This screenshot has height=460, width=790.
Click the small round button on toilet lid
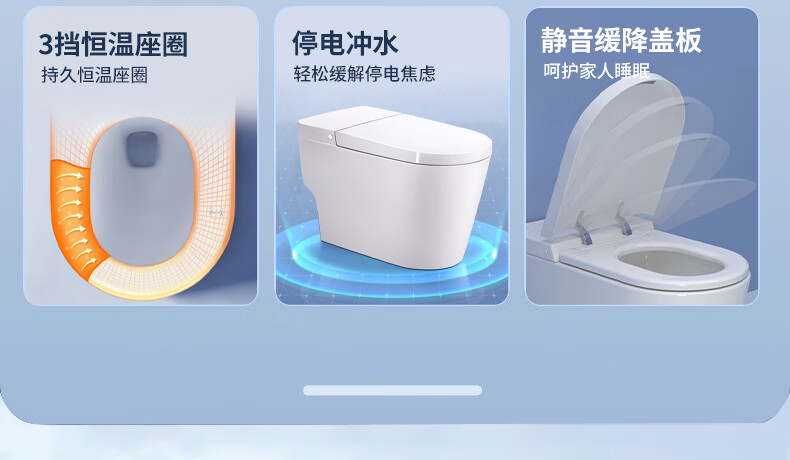[331, 136]
